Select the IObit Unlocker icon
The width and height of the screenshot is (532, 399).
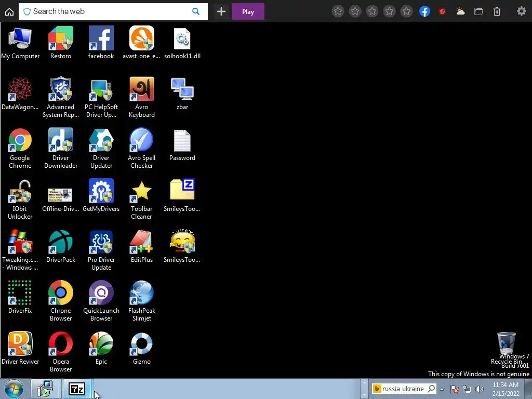click(x=20, y=191)
